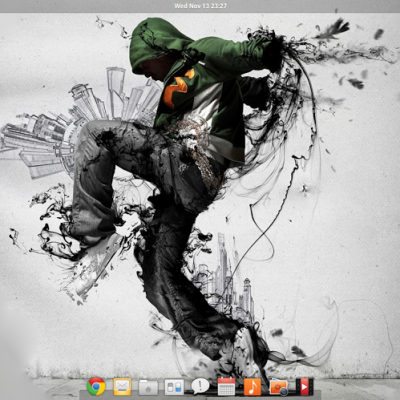
Task: Launch Google Chrome from the dock
Action: (96, 386)
